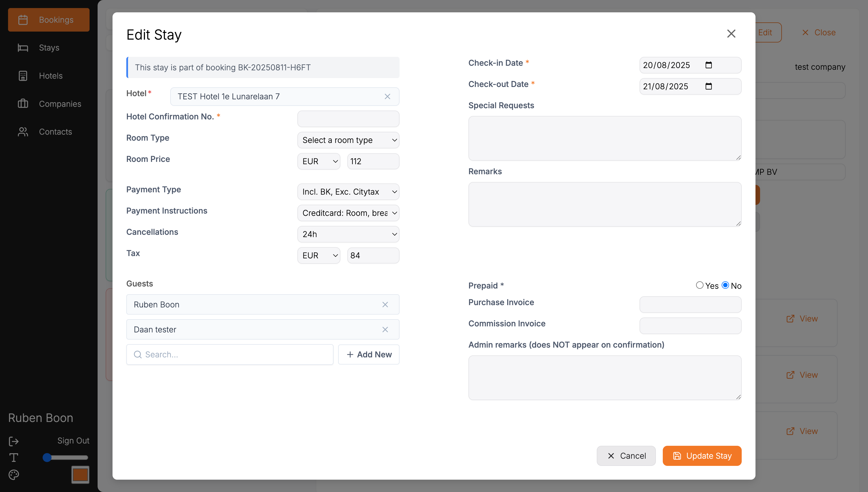
Task: Click the Hotels building icon
Action: [x=23, y=76]
